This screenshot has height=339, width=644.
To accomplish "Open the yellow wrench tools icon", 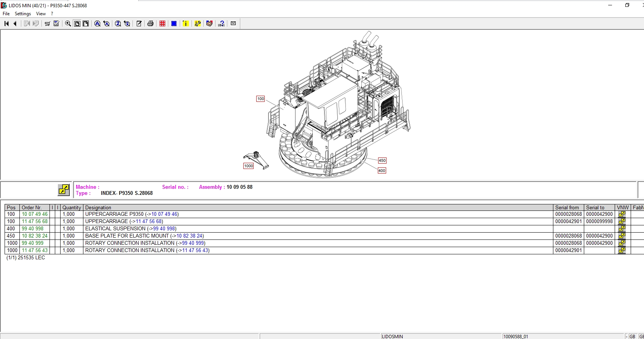I will click(198, 24).
